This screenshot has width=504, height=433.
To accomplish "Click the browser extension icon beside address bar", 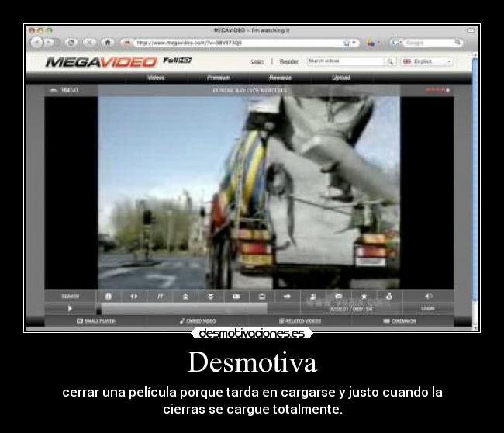I will pyautogui.click(x=371, y=43).
